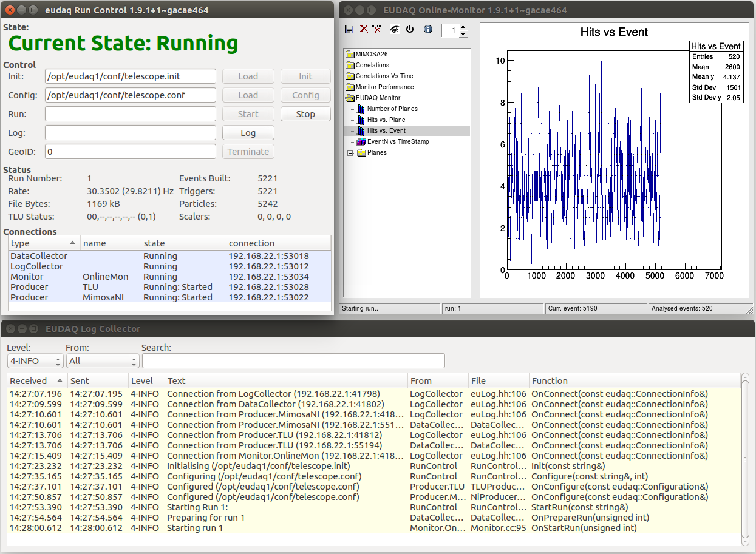Image resolution: width=756 pixels, height=554 pixels.
Task: Sort log by the Function column header
Action: 635,381
